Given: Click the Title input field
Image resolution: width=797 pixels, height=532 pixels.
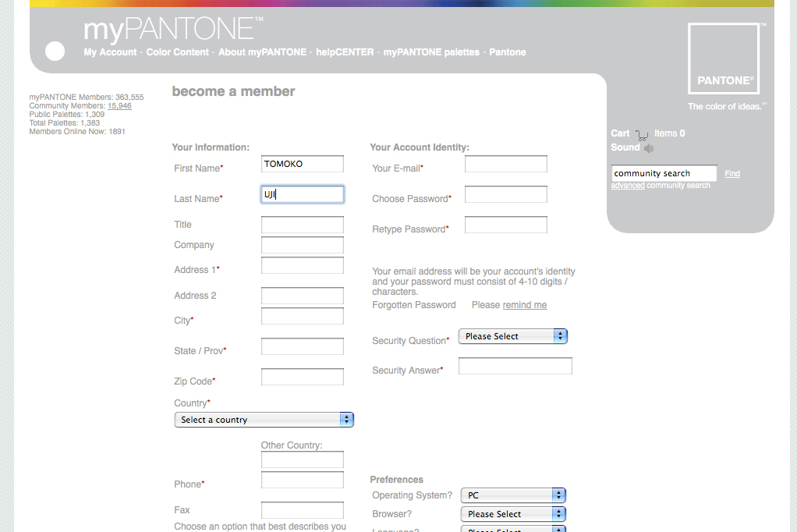Looking at the screenshot, I should [303, 225].
